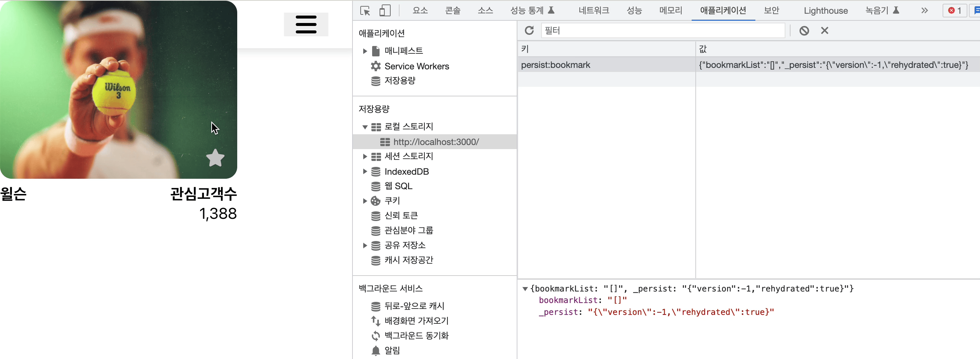Click the IndexedDB database icon
Image resolution: width=980 pixels, height=359 pixels.
(x=375, y=172)
